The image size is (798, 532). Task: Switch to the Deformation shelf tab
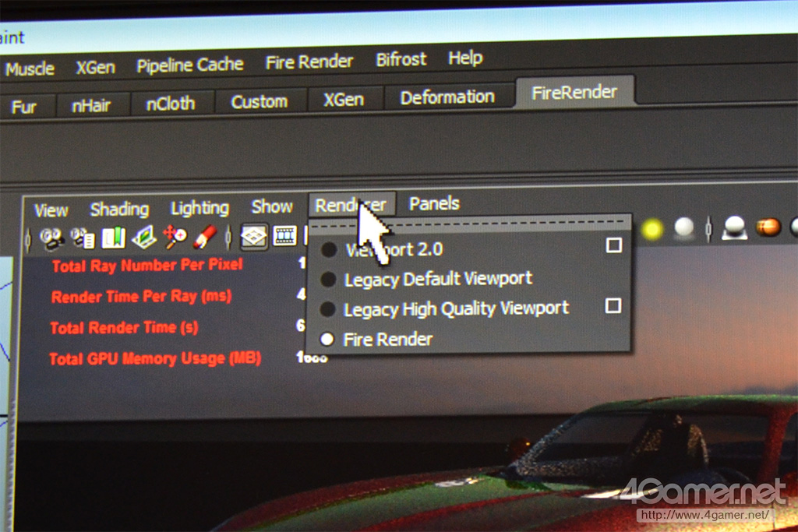(447, 97)
